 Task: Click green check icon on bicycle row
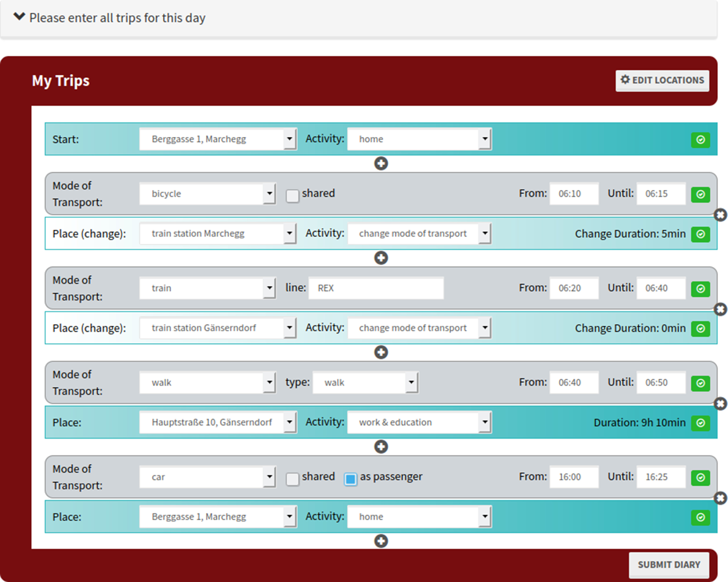pyautogui.click(x=700, y=194)
